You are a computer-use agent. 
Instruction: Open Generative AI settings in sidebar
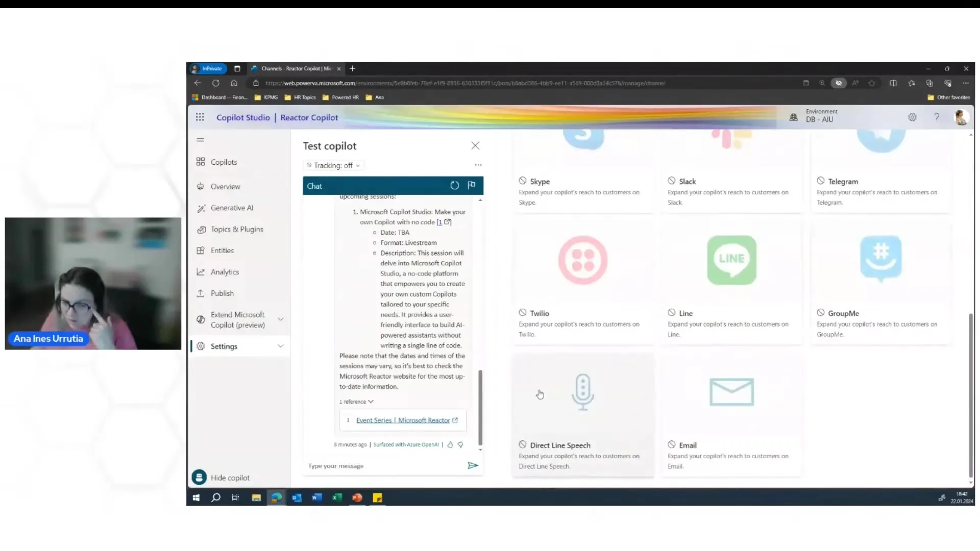(232, 207)
